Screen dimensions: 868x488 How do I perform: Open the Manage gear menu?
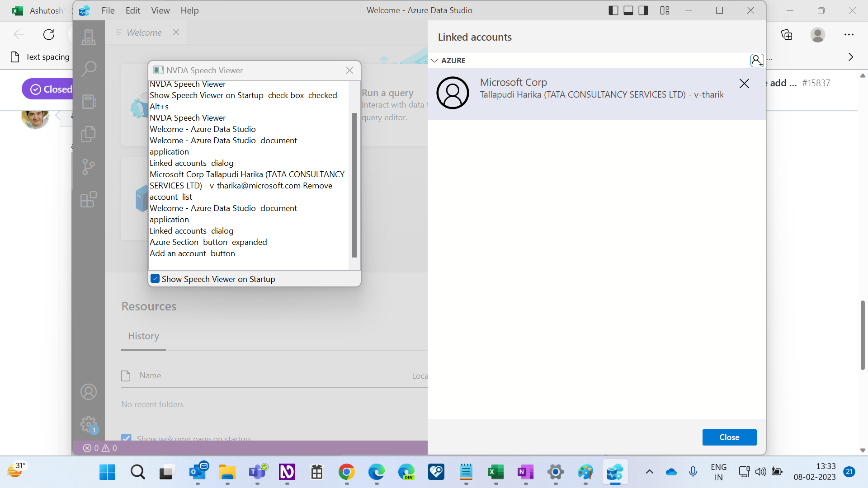(x=89, y=424)
